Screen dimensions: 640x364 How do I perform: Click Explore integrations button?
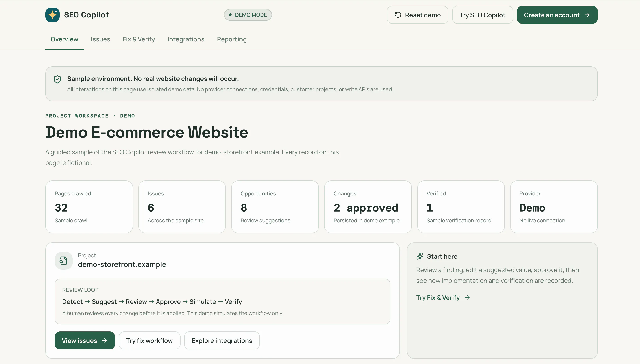click(x=222, y=340)
